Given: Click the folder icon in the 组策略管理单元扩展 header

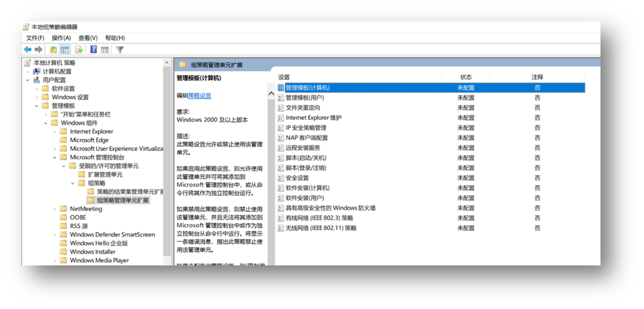Looking at the screenshot, I should tap(182, 64).
